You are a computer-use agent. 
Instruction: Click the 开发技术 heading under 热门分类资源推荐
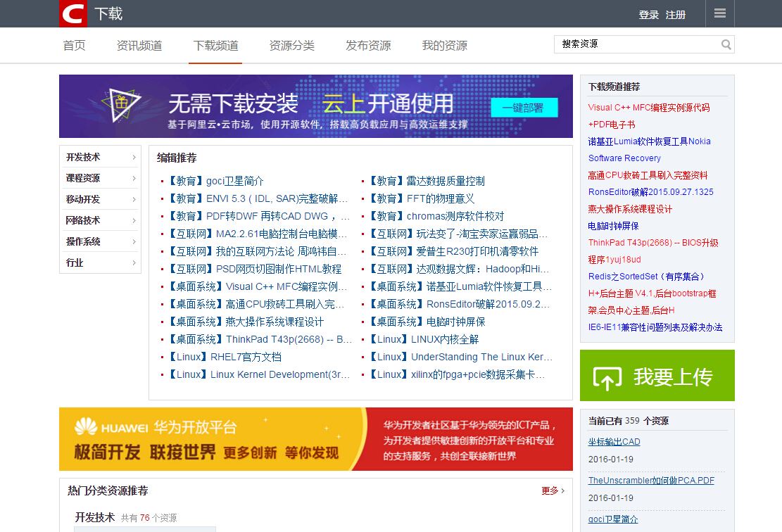point(95,517)
